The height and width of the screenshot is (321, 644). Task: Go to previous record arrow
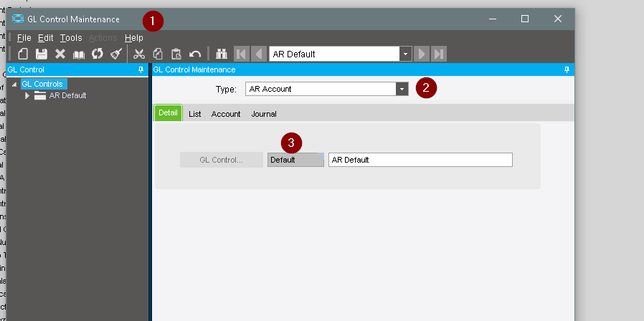click(x=258, y=54)
